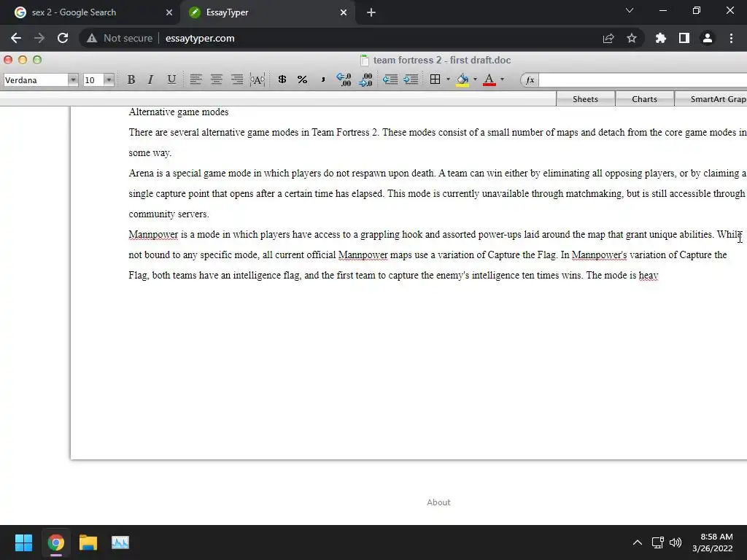This screenshot has height=560, width=747.
Task: Open the volume control tray icon
Action: (676, 542)
